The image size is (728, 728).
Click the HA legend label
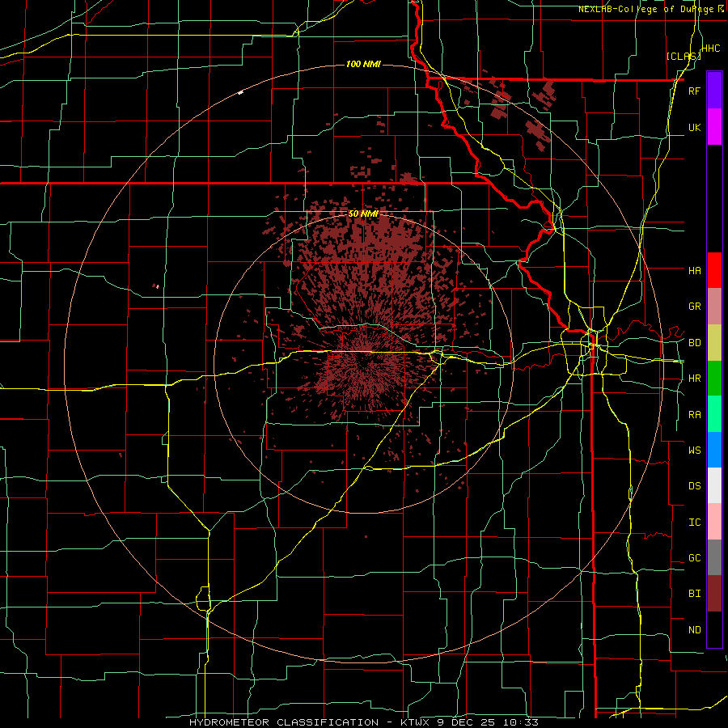pyautogui.click(x=694, y=270)
